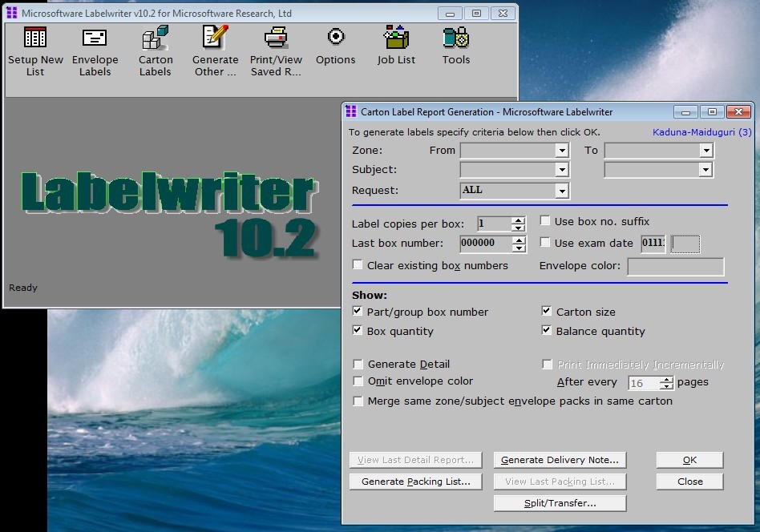Open the Options icon
The height and width of the screenshot is (532, 760).
click(x=335, y=46)
